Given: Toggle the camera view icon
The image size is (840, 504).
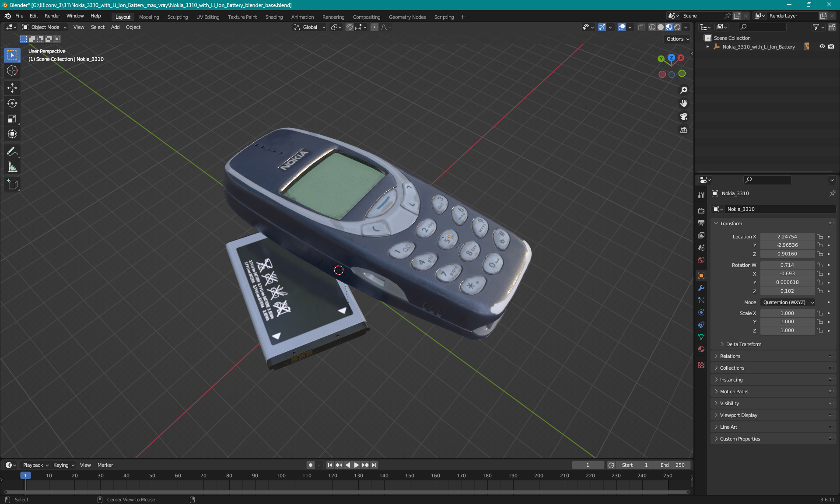Looking at the screenshot, I should 684,116.
